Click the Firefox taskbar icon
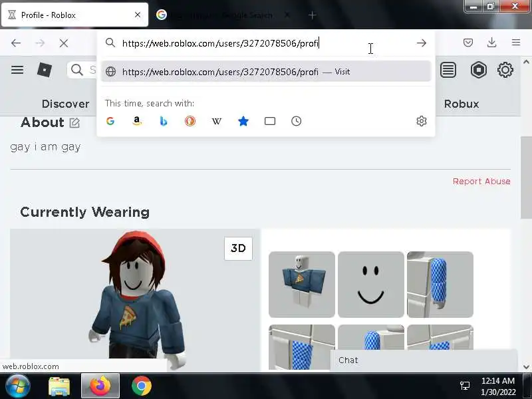Viewport: 532px width, 399px height. pos(100,386)
